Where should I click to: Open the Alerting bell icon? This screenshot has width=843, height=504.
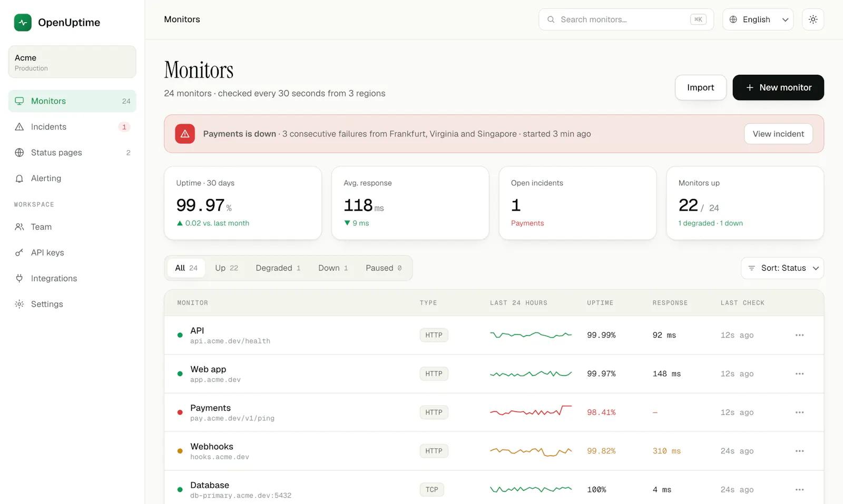click(x=19, y=179)
